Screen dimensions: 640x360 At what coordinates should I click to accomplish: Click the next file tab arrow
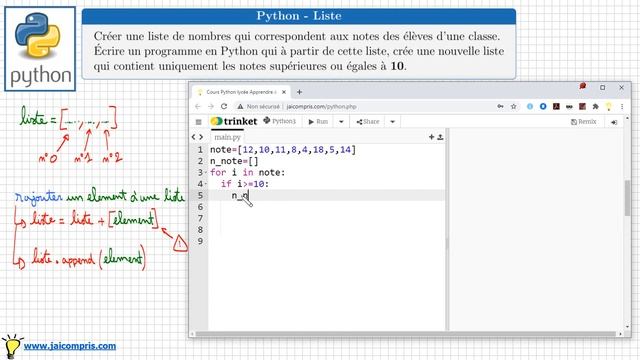click(x=201, y=137)
